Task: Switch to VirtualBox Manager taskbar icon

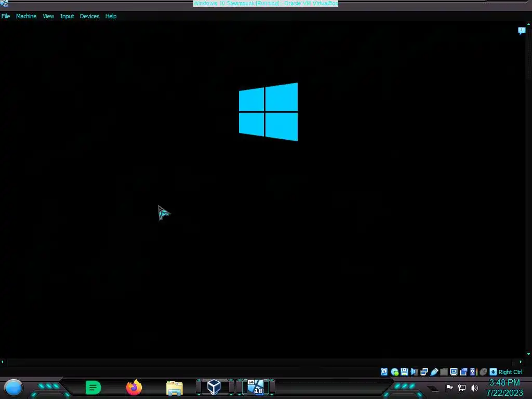Action: tap(214, 387)
